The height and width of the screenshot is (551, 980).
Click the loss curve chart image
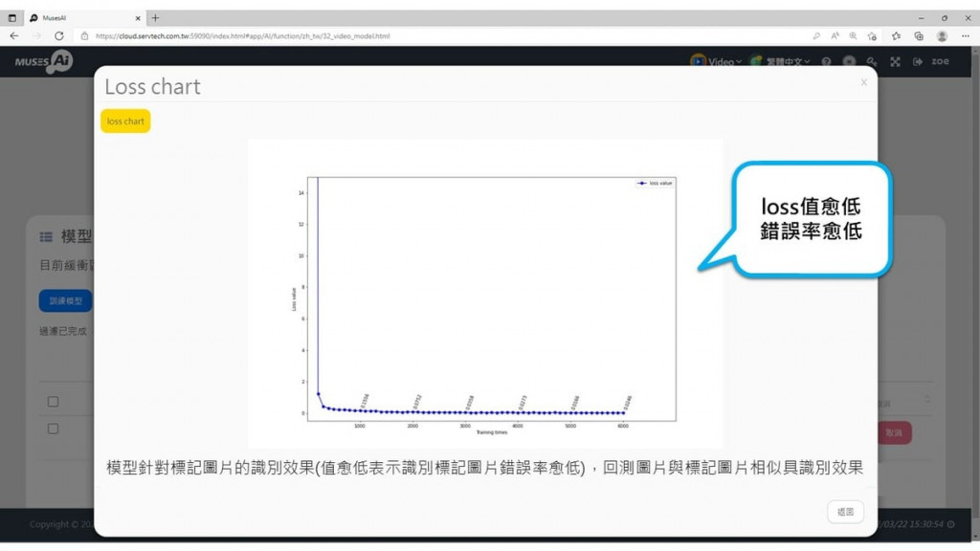tap(485, 294)
